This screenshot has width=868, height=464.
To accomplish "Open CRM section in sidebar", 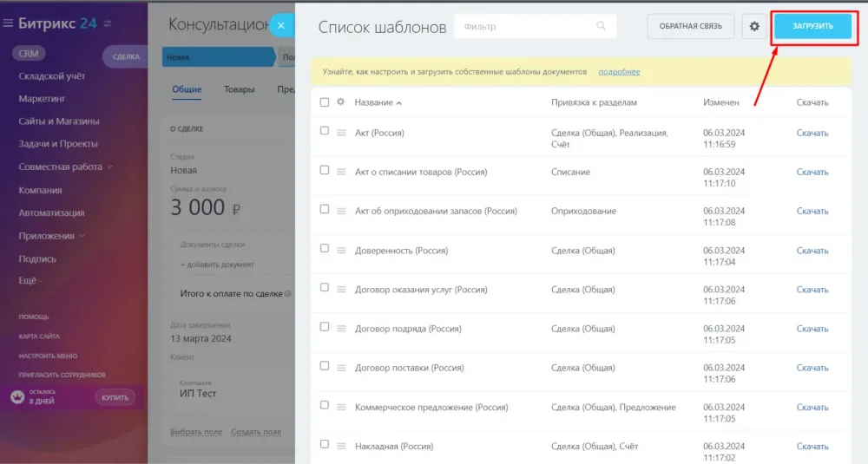I will pos(29,54).
